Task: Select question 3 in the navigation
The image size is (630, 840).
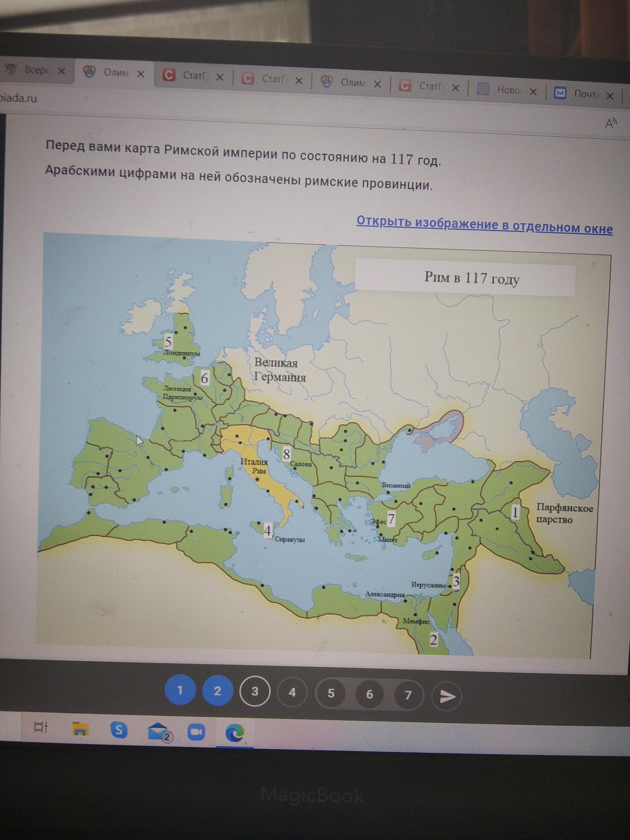Action: click(255, 691)
